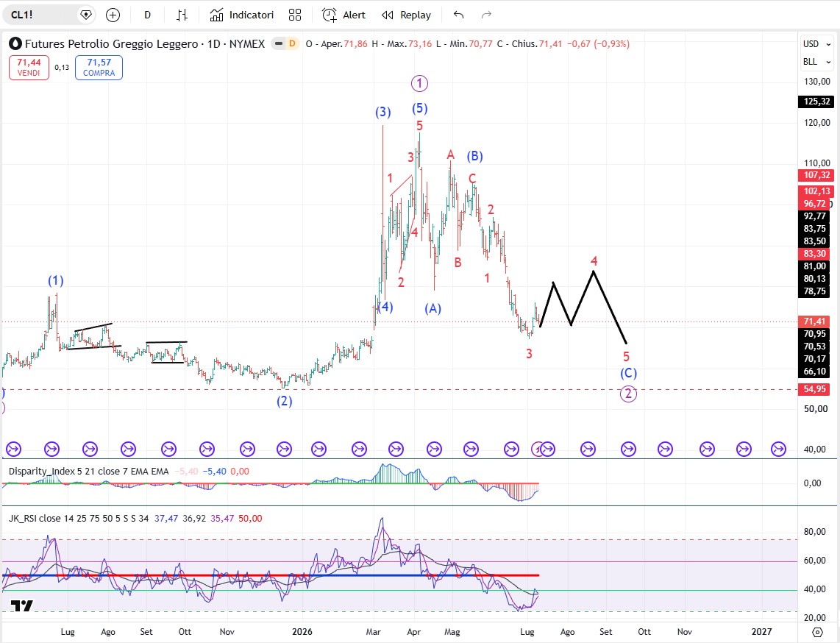Select the blue (C) wave label
This screenshot has width=840, height=643.
tap(628, 374)
